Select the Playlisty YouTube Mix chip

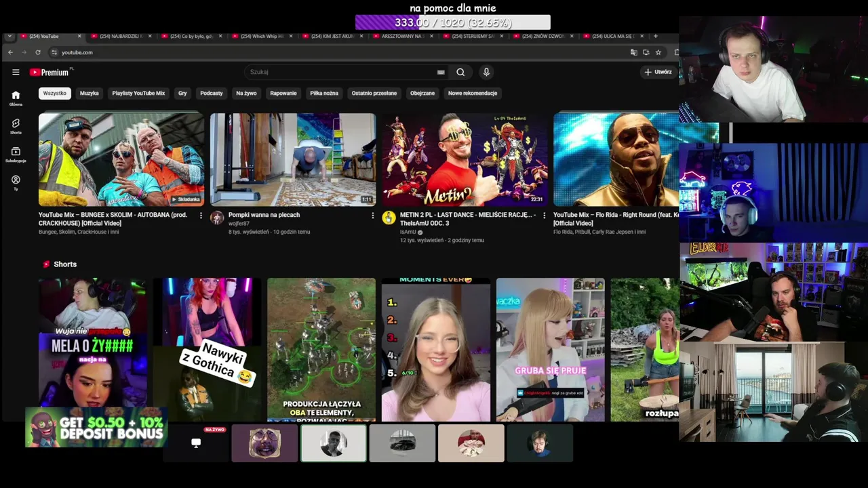point(138,93)
